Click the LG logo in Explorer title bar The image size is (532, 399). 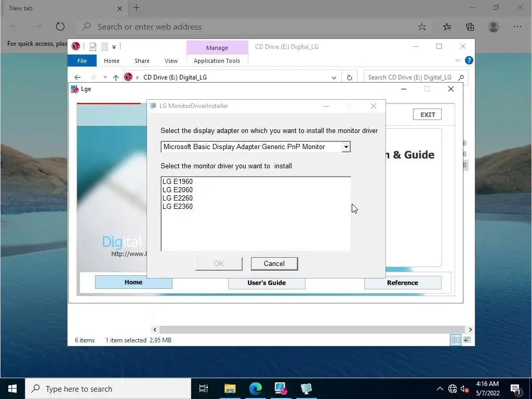(x=76, y=46)
